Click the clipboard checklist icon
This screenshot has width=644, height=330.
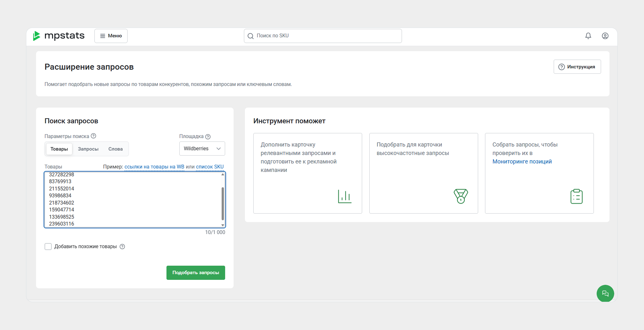[576, 196]
